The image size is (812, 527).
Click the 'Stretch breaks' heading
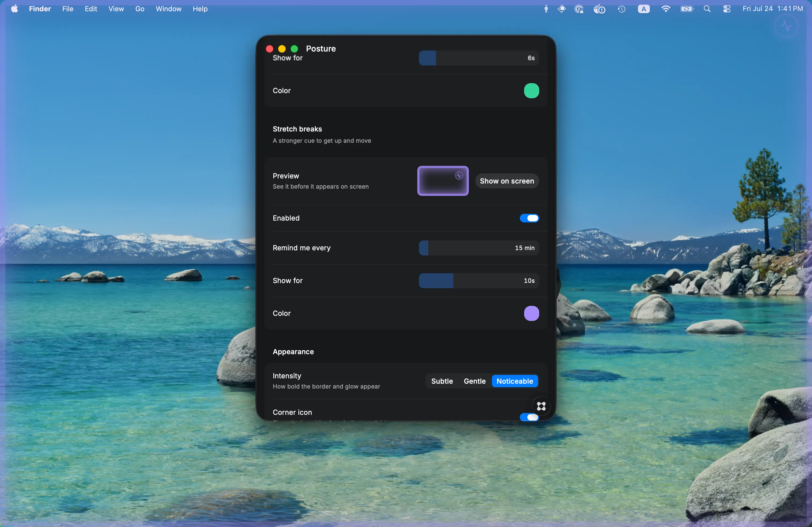click(297, 129)
